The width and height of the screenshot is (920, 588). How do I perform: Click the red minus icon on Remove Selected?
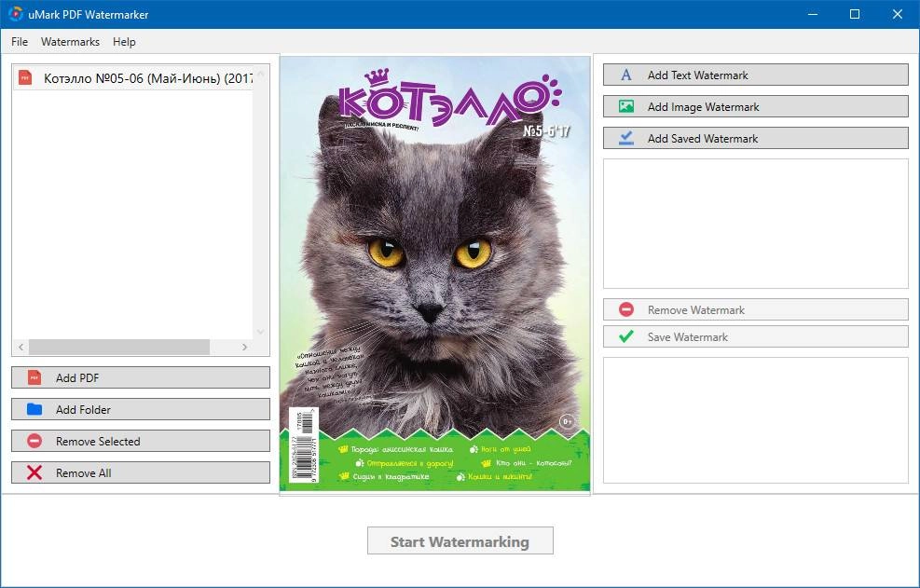(34, 441)
